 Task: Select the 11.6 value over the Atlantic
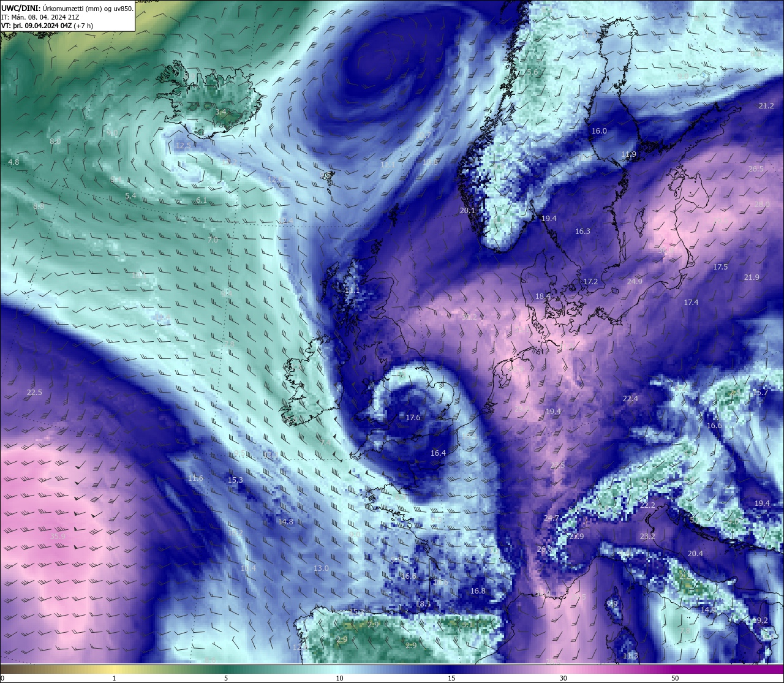click(x=195, y=478)
